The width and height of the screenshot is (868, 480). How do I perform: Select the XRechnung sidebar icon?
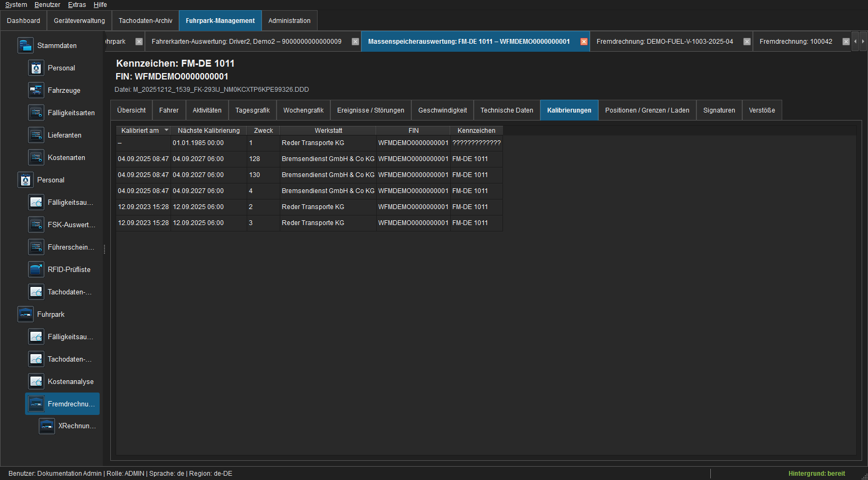point(46,426)
